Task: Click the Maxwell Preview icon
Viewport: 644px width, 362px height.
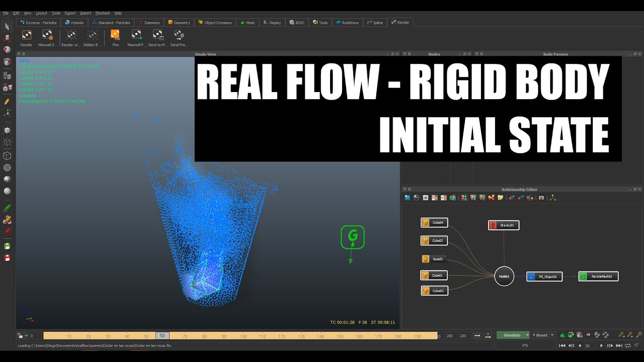Action: tap(136, 35)
